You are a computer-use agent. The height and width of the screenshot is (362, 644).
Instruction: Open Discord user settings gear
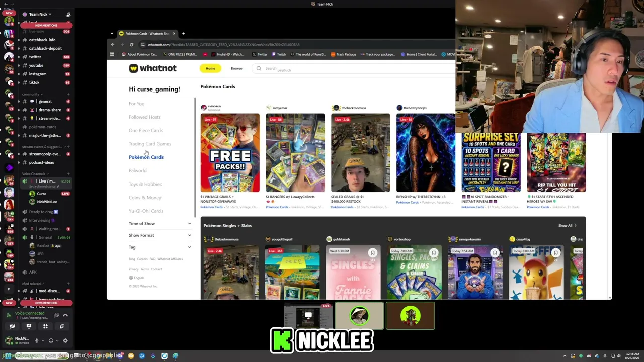tap(65, 340)
